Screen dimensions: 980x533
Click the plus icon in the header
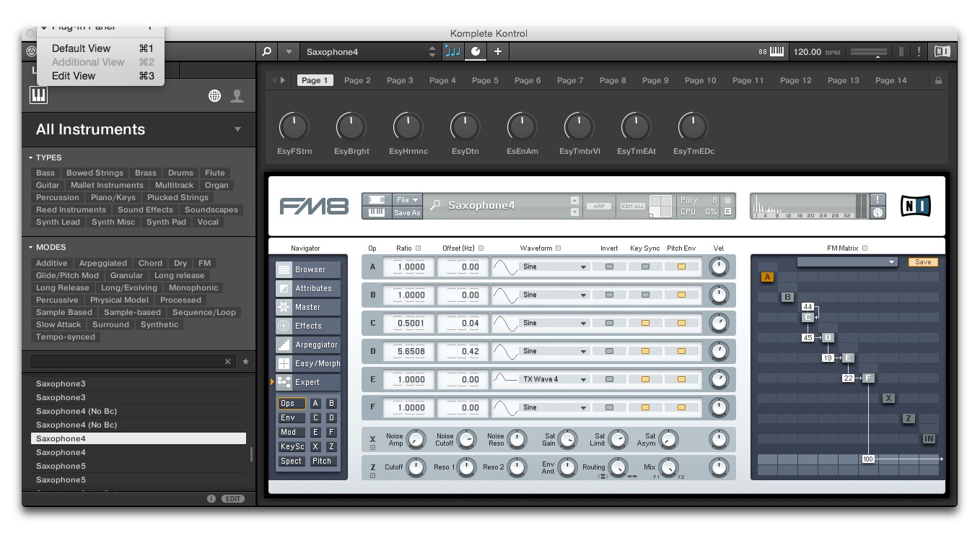[498, 52]
